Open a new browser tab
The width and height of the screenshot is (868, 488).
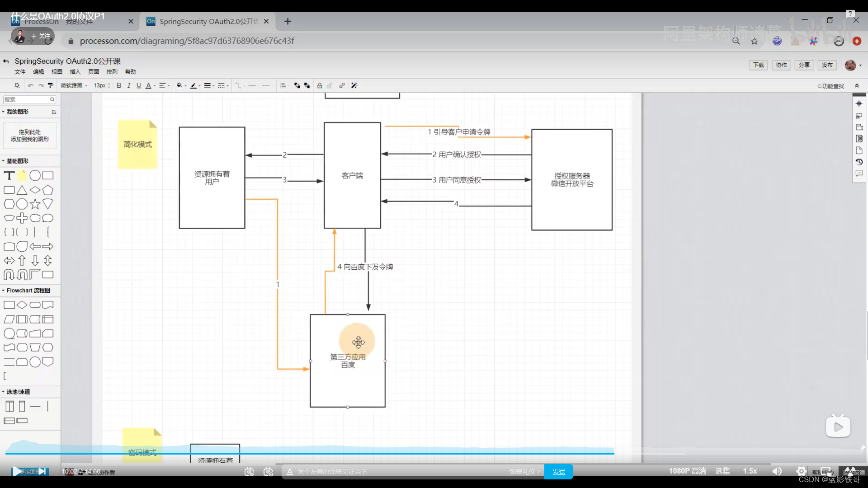[288, 21]
